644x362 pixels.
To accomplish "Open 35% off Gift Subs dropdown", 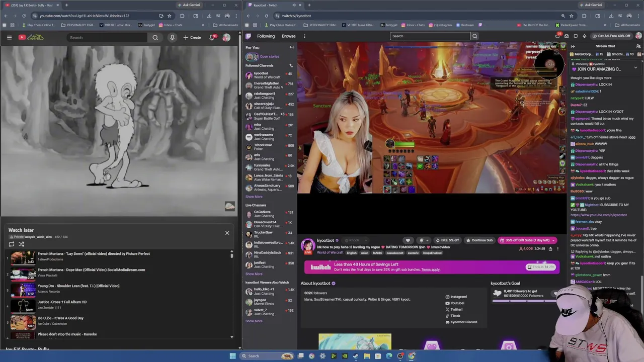I will point(527,240).
